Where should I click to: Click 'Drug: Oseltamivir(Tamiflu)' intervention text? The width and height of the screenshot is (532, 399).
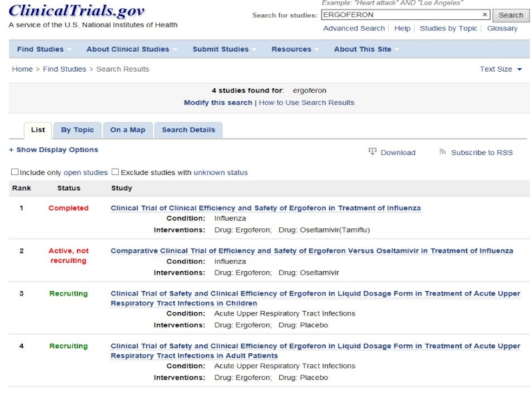click(324, 230)
